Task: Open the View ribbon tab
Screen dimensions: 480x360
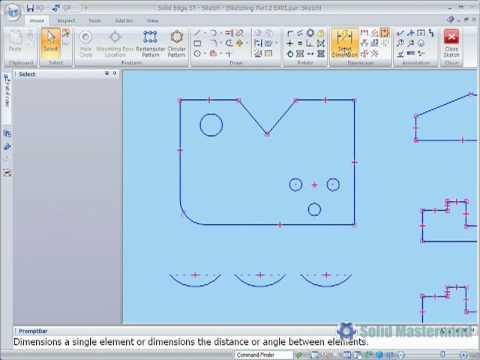Action: click(x=153, y=21)
